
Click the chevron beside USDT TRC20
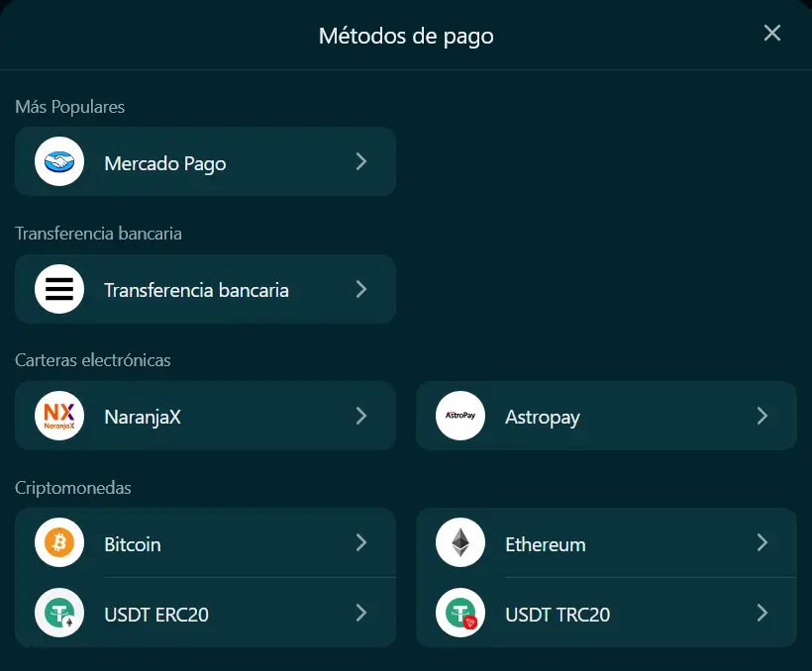point(762,613)
